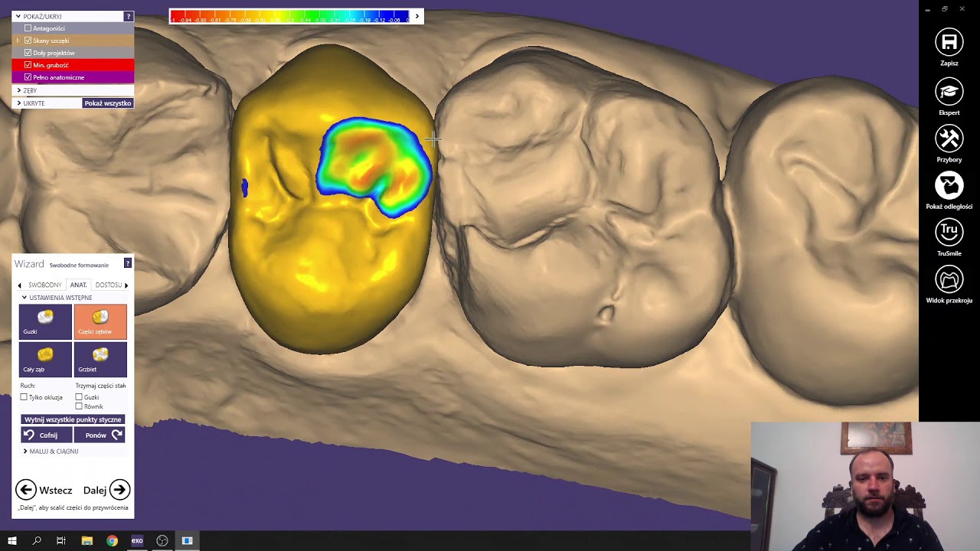The image size is (980, 551).
Task: Launch the TruSmile view
Action: tap(949, 232)
